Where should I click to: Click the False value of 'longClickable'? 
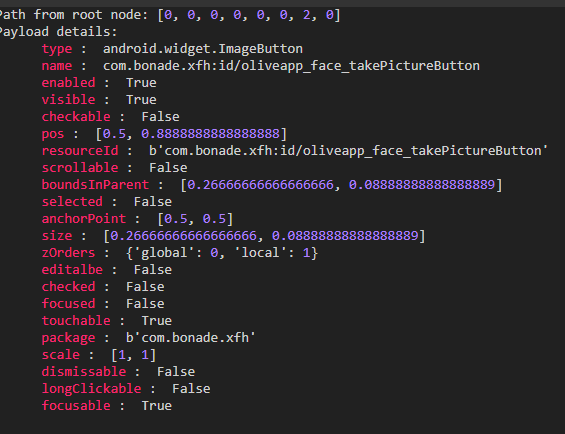click(191, 389)
